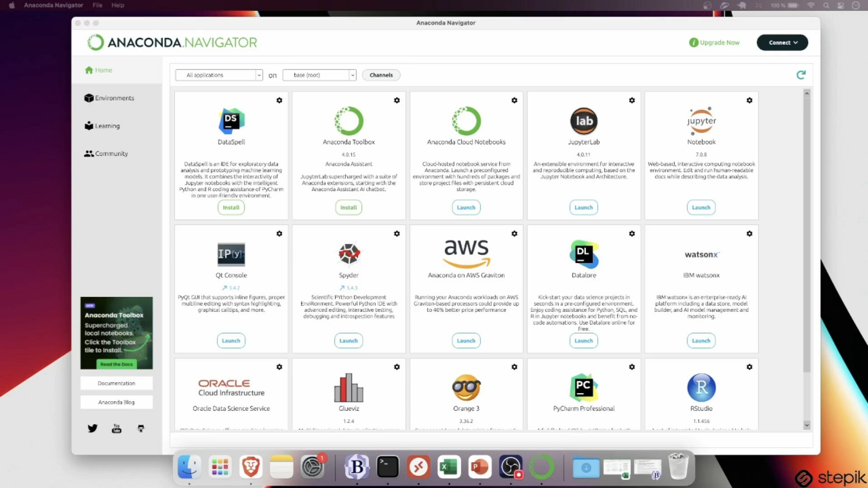Open the Qt Console tile settings gear
The height and width of the screenshot is (488, 868).
[279, 234]
